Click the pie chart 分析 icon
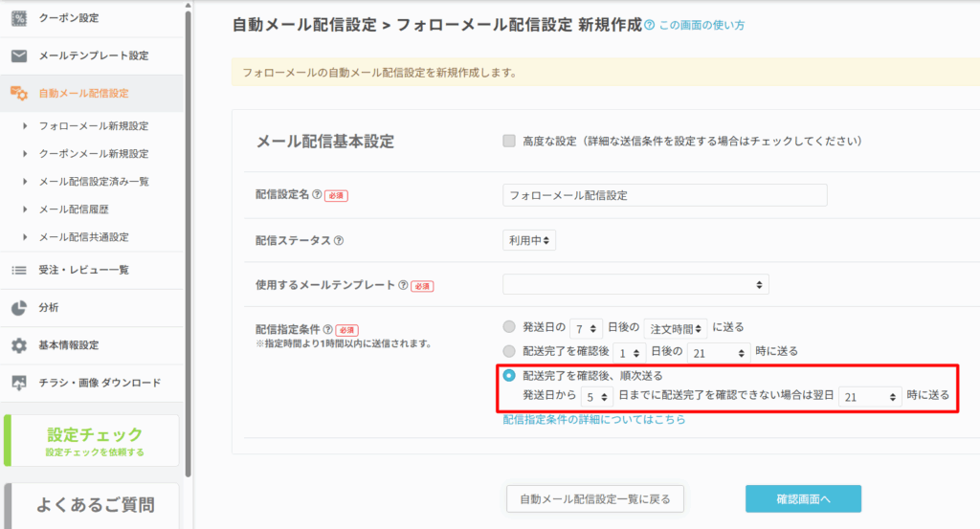The width and height of the screenshot is (980, 529). (19, 307)
